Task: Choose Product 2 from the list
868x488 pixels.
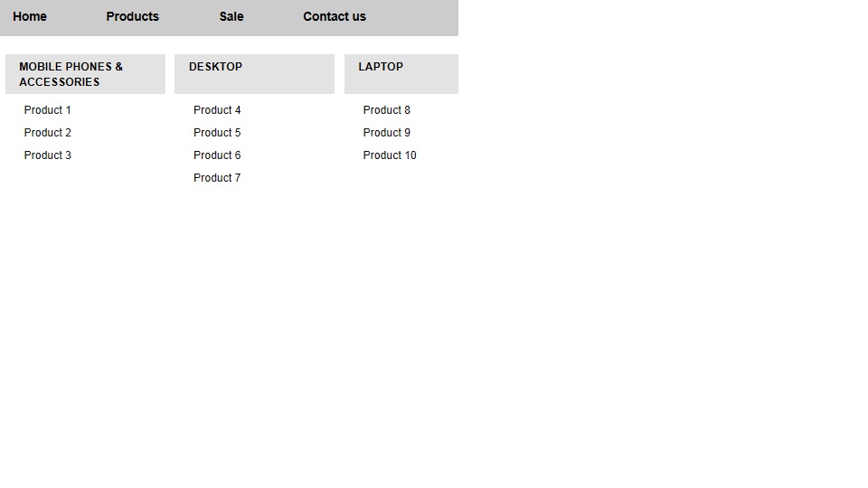Action: [48, 133]
